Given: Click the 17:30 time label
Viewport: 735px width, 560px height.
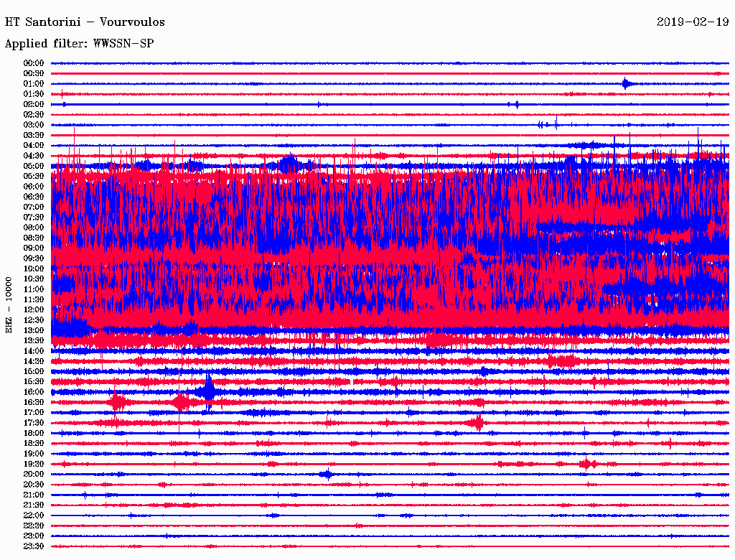Looking at the screenshot, I should [34, 423].
